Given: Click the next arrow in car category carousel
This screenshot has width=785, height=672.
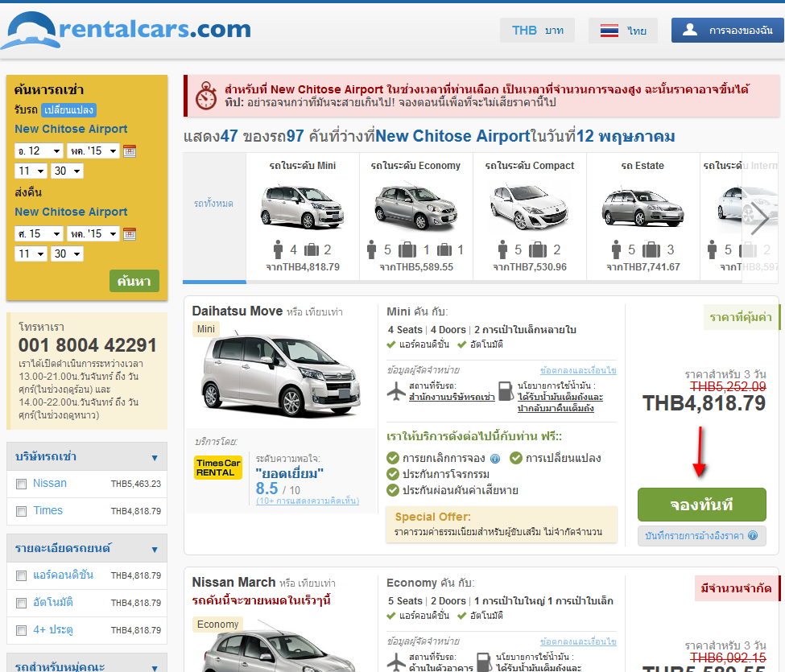Looking at the screenshot, I should coord(760,217).
